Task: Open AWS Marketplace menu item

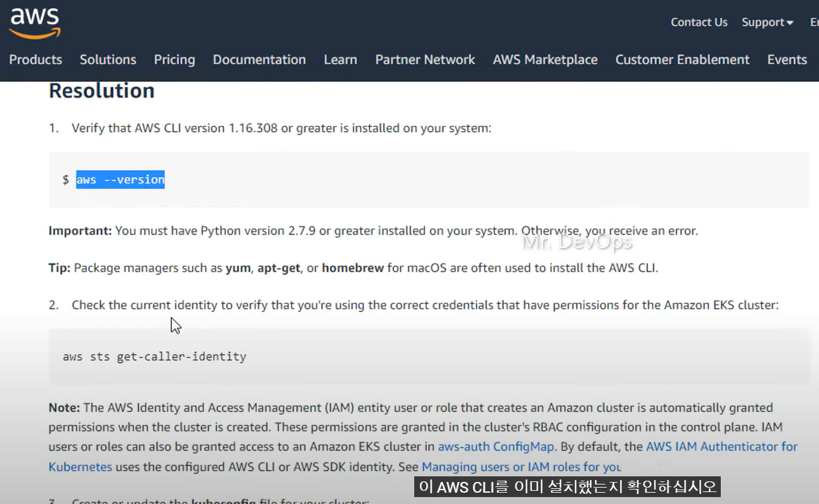Action: click(545, 60)
